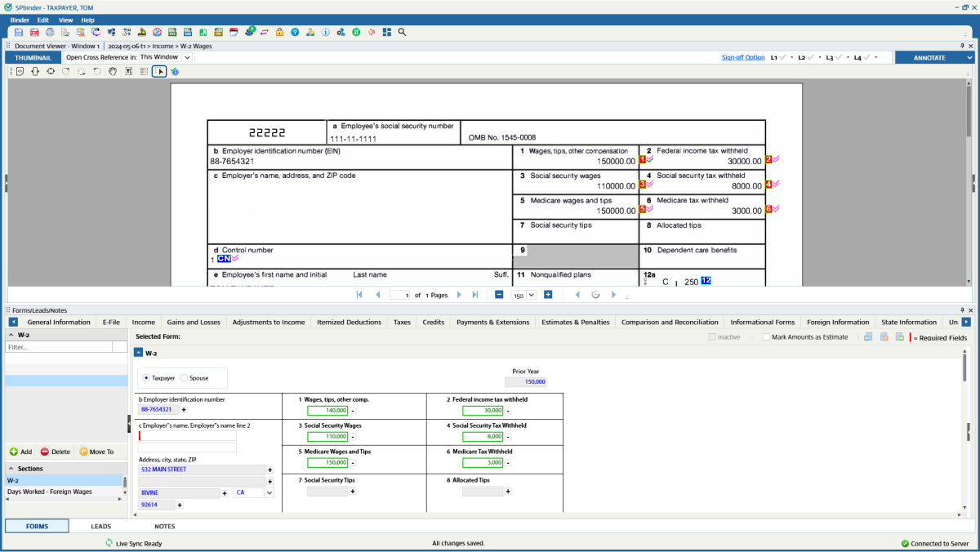Click the padlock icon in the toolbar
The image size is (980, 552).
click(279, 32)
